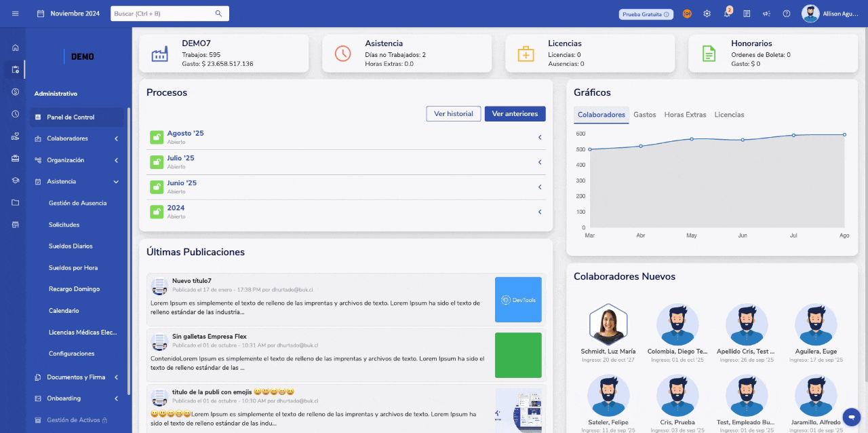This screenshot has height=433, width=868.
Task: Open the help question mark icon
Action: click(787, 14)
